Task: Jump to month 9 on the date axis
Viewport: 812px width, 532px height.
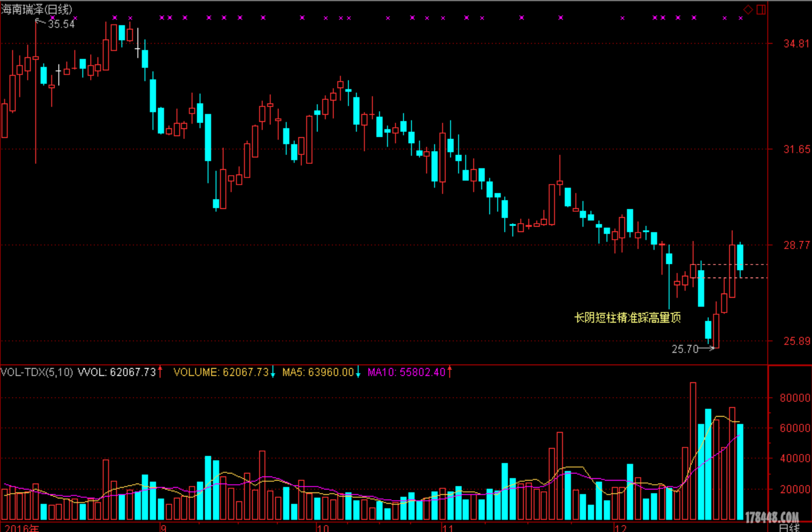Action: [163, 527]
